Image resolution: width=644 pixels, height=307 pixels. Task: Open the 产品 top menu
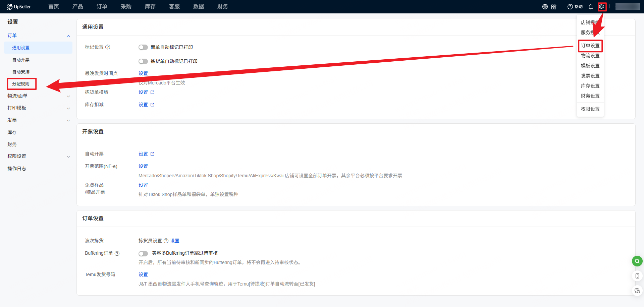coord(77,7)
